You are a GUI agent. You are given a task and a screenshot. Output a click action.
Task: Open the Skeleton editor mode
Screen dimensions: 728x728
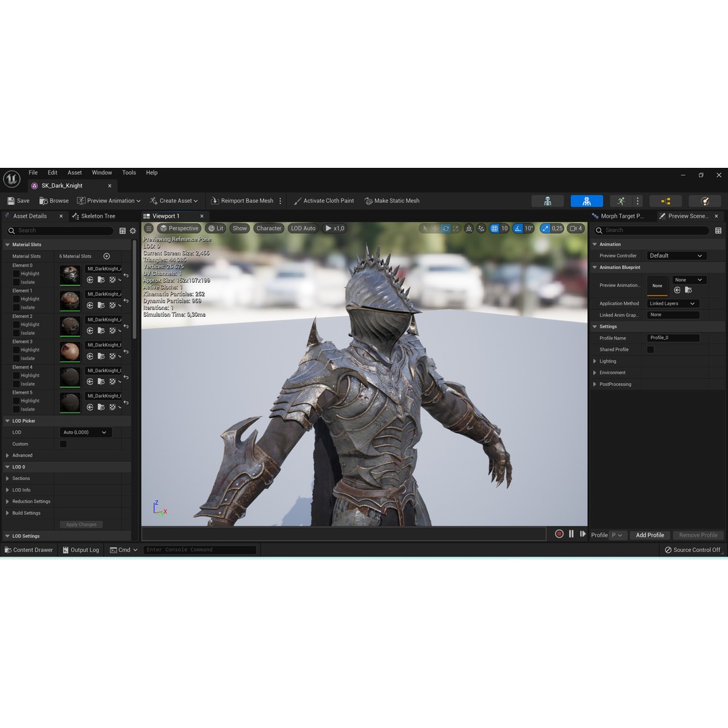pyautogui.click(x=547, y=201)
